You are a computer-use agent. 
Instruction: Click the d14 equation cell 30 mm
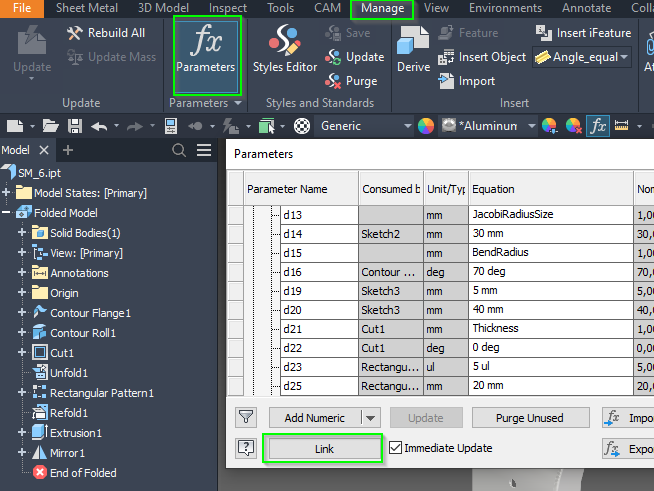pyautogui.click(x=551, y=234)
